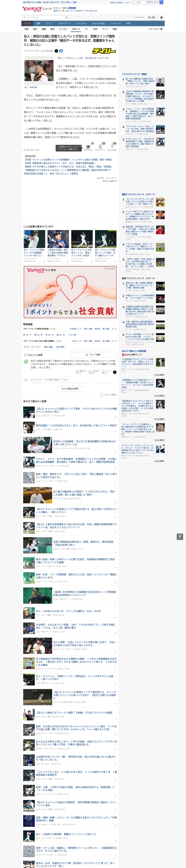Image resolution: width=186 pixels, height=868 pixels.
Task: Open the main article player photo
Action: pyautogui.click(x=39, y=71)
